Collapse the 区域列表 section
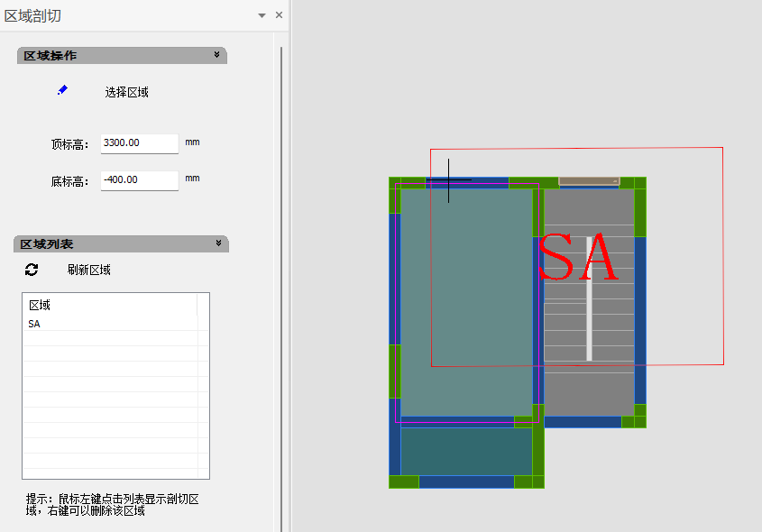Viewport: 762px width, 532px height. pos(218,243)
